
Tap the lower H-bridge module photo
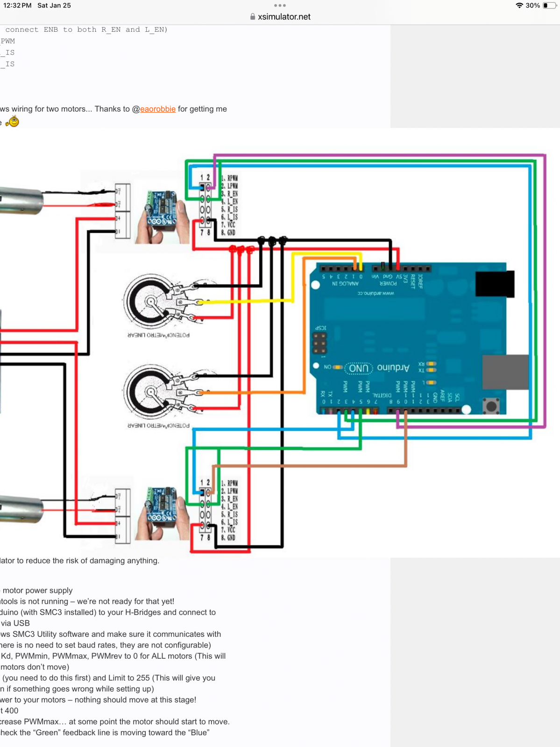point(162,513)
